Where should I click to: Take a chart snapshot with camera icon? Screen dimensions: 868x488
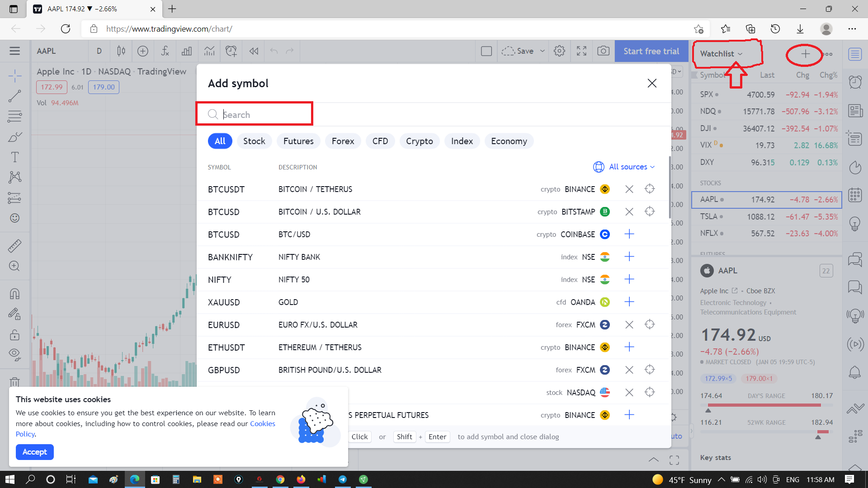(x=603, y=51)
